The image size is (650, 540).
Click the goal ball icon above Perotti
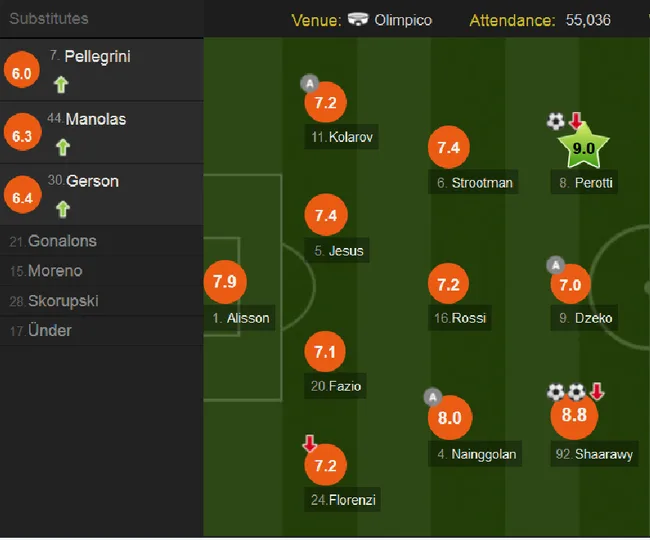click(555, 121)
